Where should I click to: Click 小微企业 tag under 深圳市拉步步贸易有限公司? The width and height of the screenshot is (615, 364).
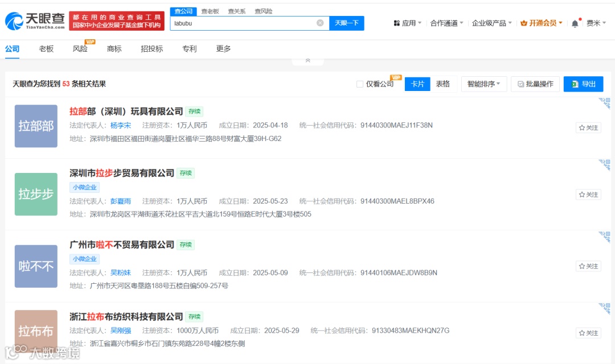pyautogui.click(x=85, y=187)
